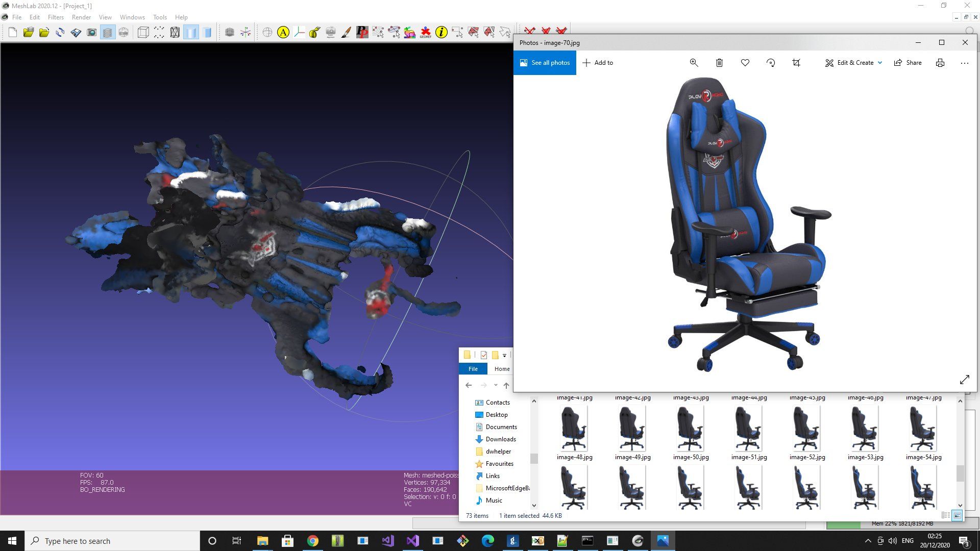Toggle bounding box display
The height and width of the screenshot is (551, 980).
(143, 32)
